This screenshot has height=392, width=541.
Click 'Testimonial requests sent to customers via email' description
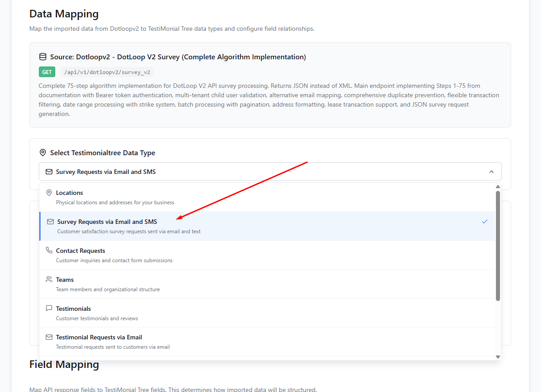113,347
